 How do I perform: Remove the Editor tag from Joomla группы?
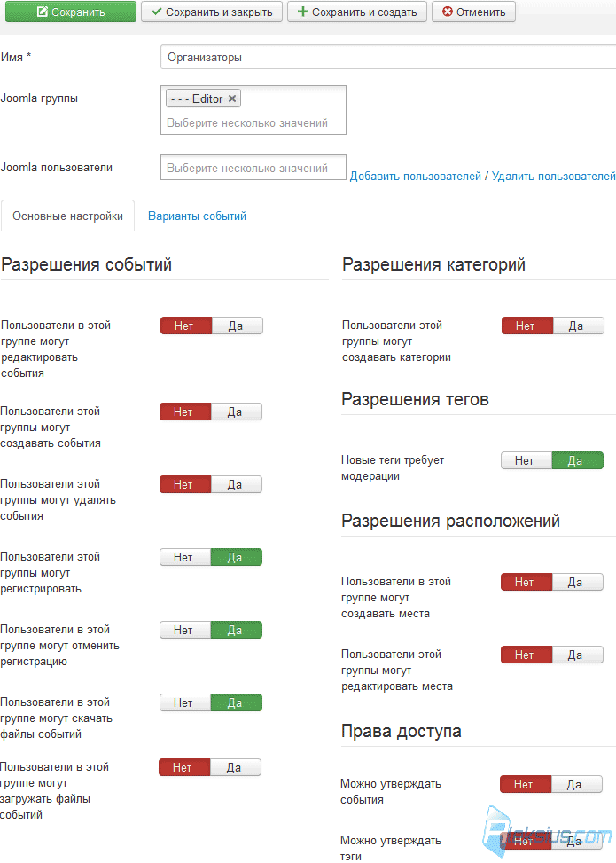[x=232, y=98]
